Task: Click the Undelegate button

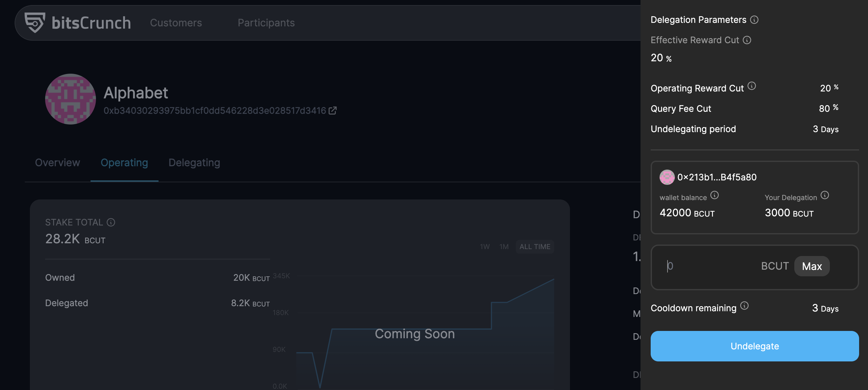Action: click(x=755, y=346)
